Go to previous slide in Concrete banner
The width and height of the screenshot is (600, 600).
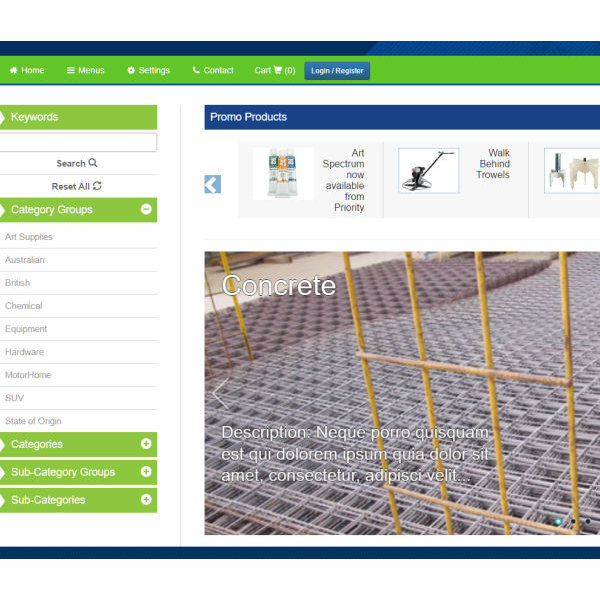click(x=218, y=393)
